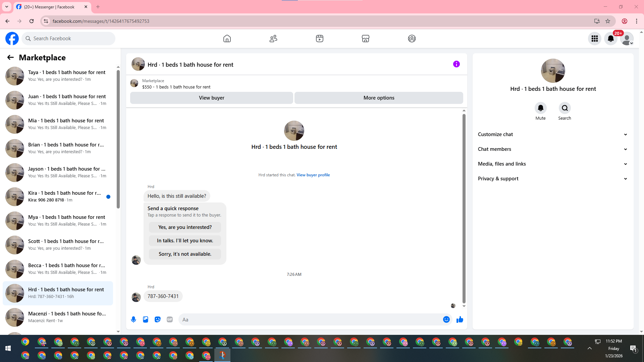Send quick response 'Sorry, it's not available.'

coord(185,254)
